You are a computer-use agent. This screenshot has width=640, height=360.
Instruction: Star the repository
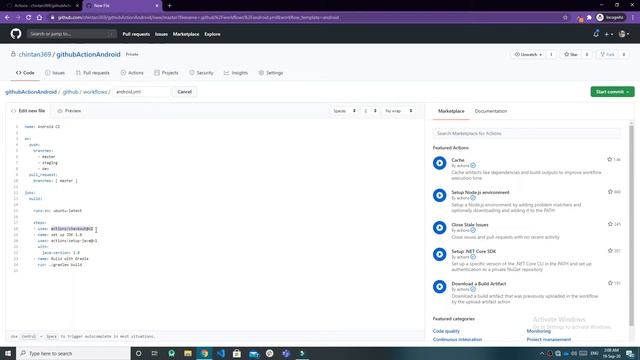point(571,54)
